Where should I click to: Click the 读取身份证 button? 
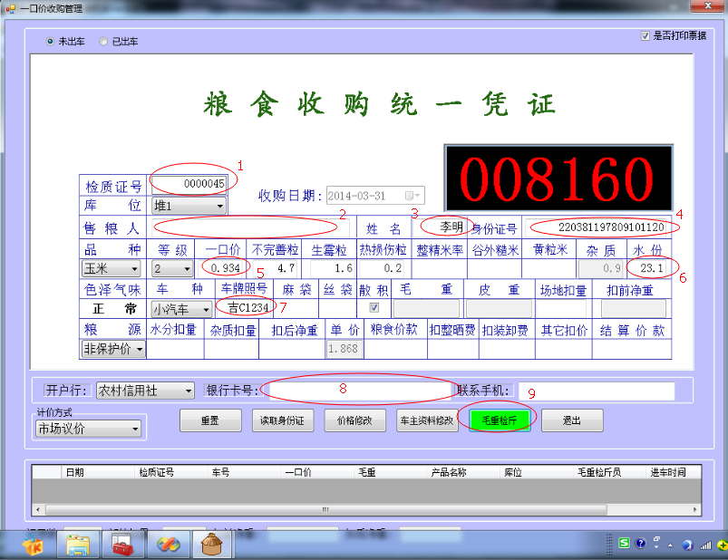(x=281, y=420)
